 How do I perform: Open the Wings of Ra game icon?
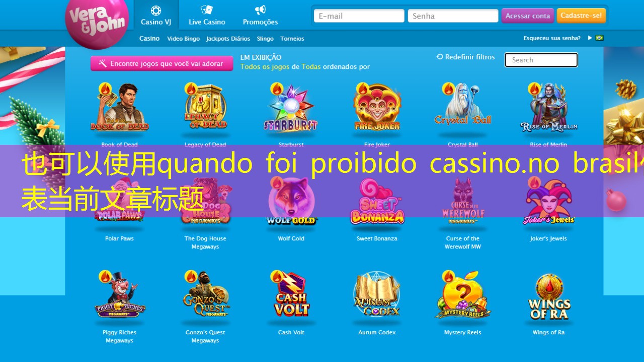pyautogui.click(x=548, y=297)
